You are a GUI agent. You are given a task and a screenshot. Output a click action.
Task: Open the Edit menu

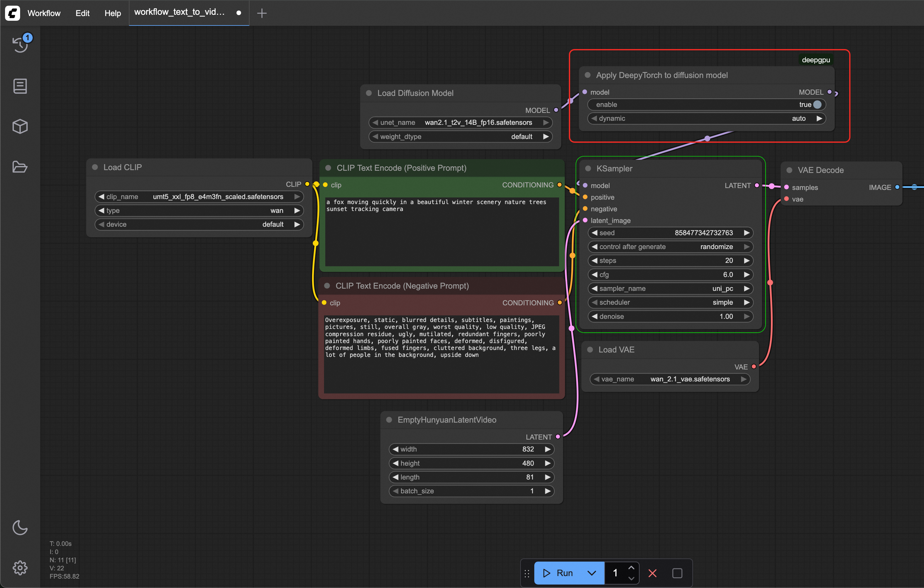click(82, 13)
